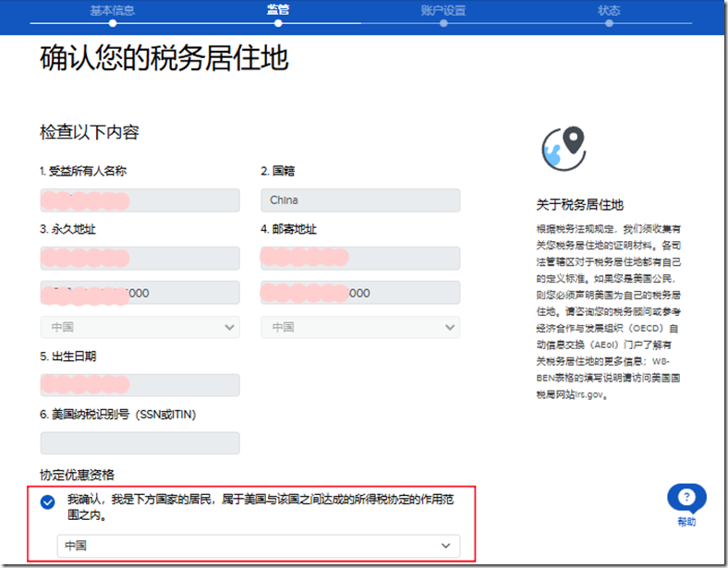Open the 永久地址 country dropdown
The image size is (728, 568).
140,327
